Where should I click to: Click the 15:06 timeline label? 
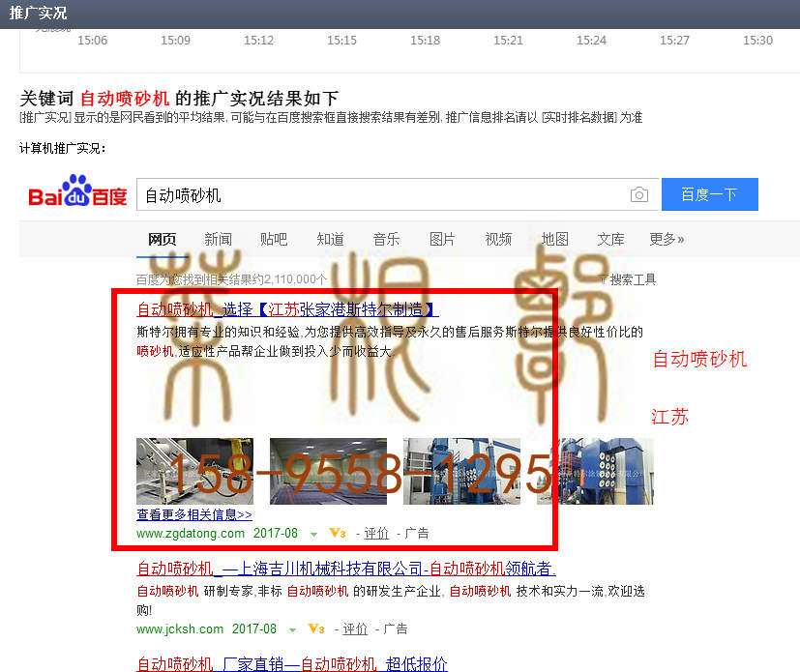click(x=92, y=41)
